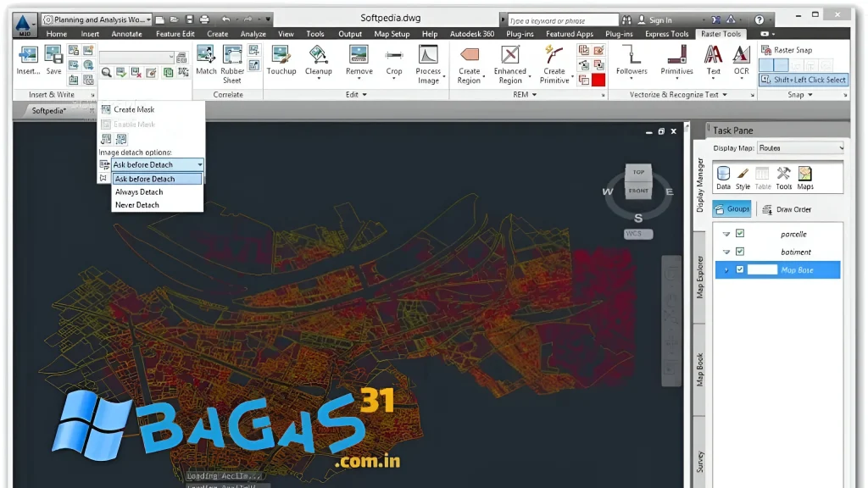Expand the parcelle layer arrow
868x488 pixels.
click(x=726, y=234)
